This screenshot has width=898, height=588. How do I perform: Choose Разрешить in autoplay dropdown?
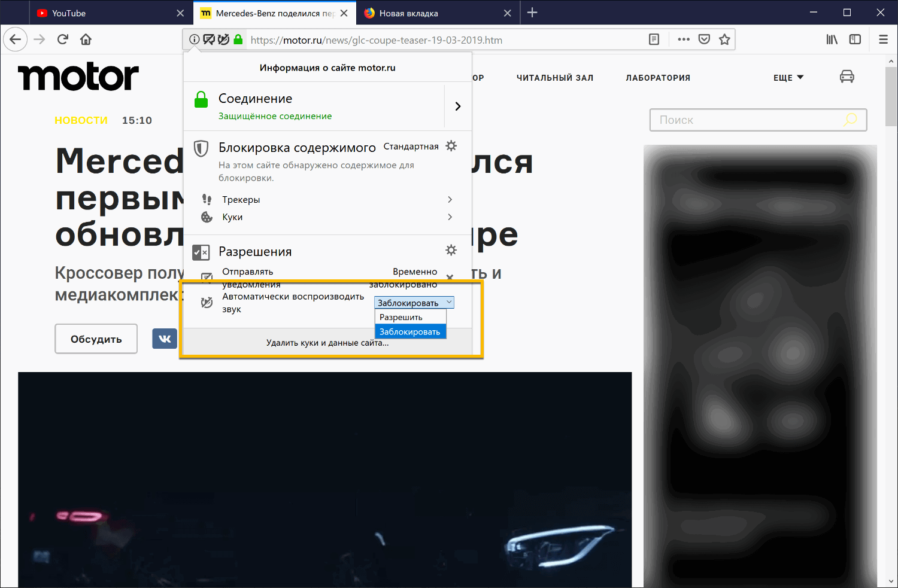click(x=411, y=317)
